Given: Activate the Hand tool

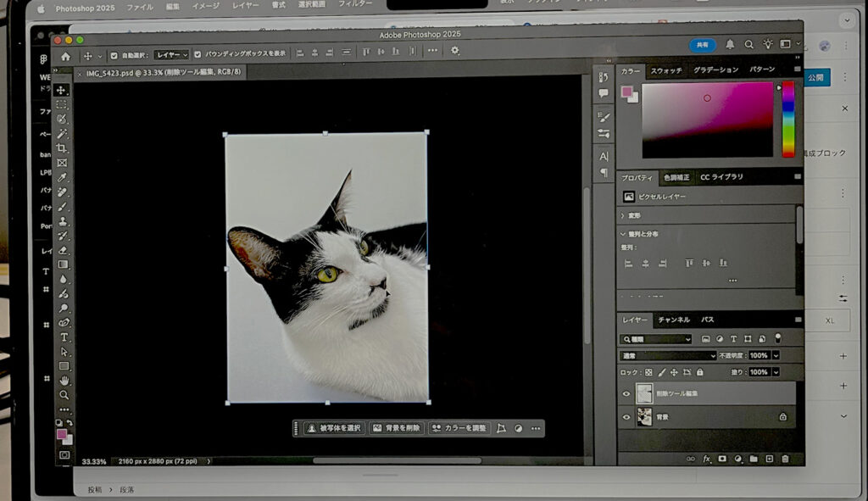Looking at the screenshot, I should pos(64,381).
